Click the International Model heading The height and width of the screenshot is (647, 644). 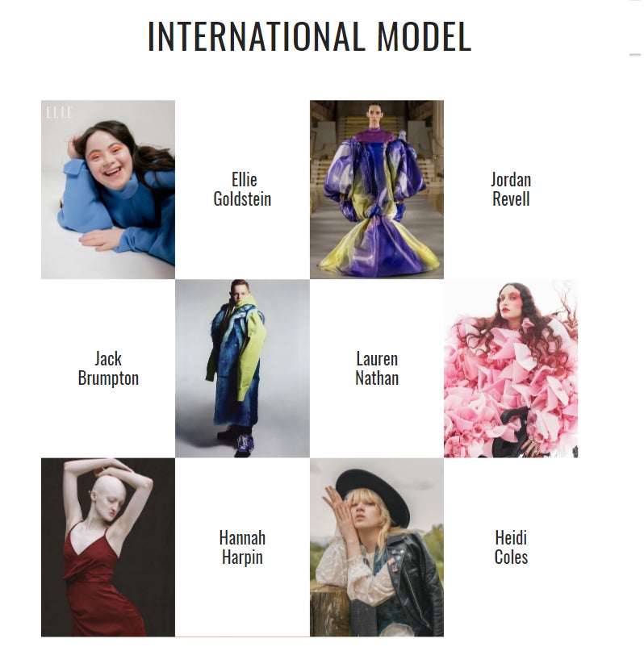309,36
